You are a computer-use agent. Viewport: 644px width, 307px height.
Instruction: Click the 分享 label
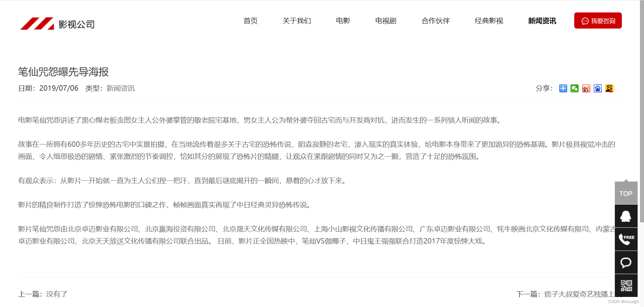(544, 88)
